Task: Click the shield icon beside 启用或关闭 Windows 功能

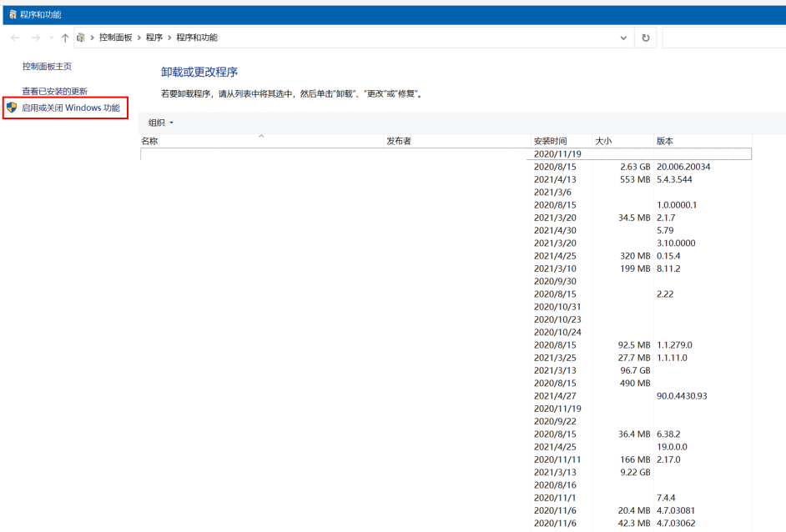Action: coord(11,108)
